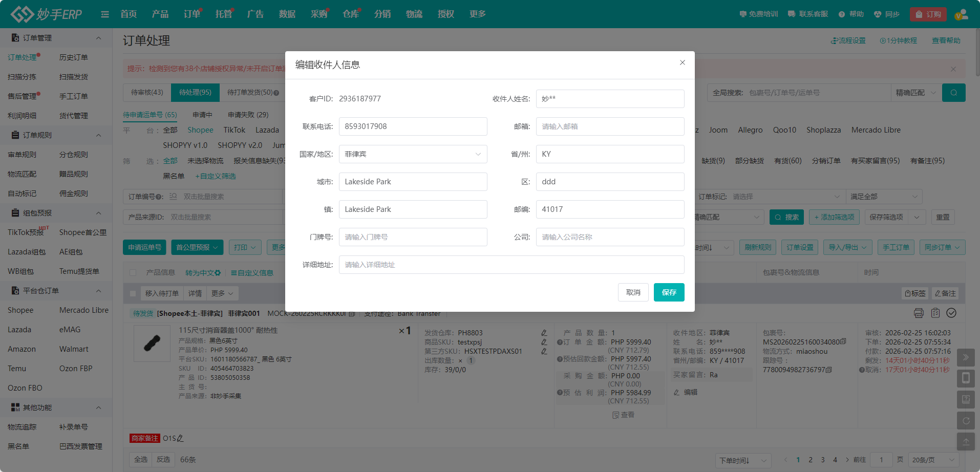Click the back-to-top arrow icon
This screenshot has height=472, width=980.
966,442
